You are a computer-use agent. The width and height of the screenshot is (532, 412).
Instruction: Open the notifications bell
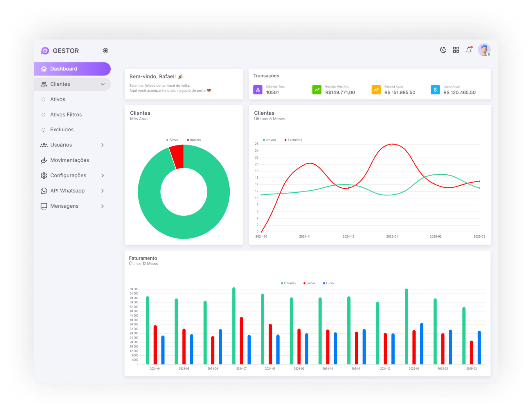(x=469, y=50)
